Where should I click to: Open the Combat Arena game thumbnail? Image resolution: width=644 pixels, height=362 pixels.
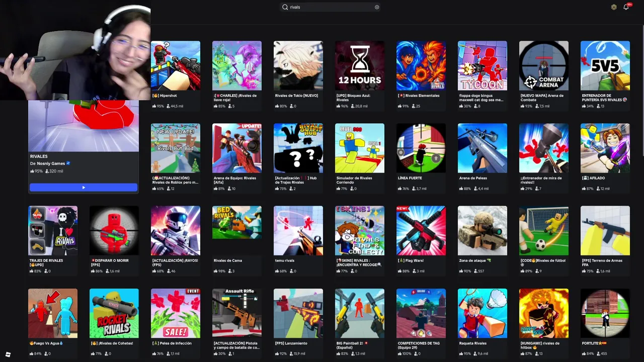tap(544, 66)
